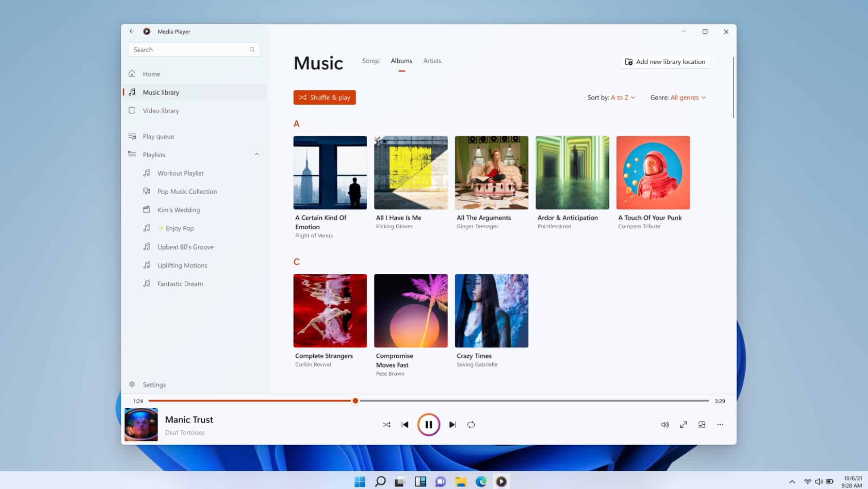Viewport: 868px width, 489px height.
Task: Select the Artists tab in Music view
Action: pos(432,60)
